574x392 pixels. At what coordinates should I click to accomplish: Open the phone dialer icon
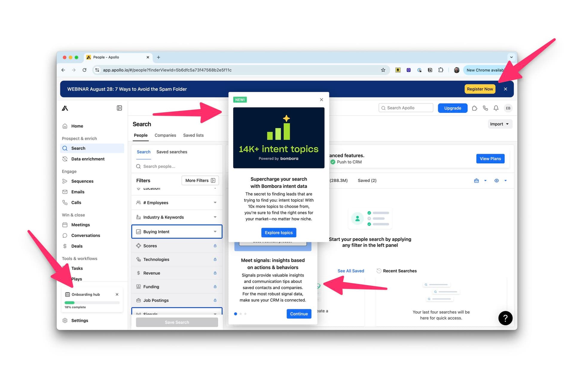(485, 108)
